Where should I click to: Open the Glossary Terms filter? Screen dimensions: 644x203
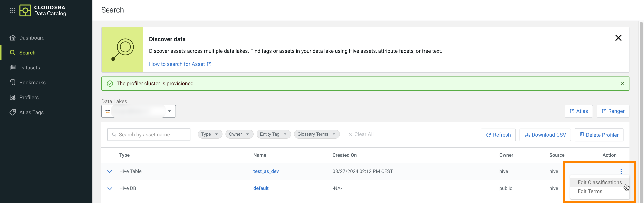(316, 134)
